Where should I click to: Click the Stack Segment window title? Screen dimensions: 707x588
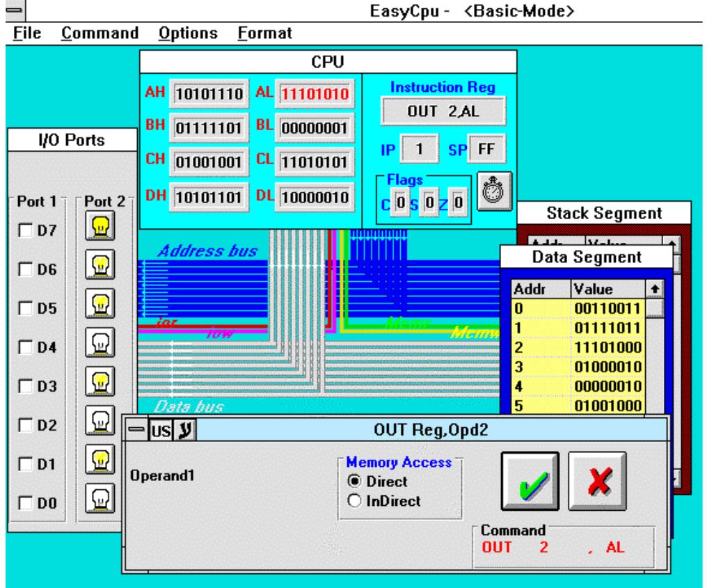click(x=604, y=213)
